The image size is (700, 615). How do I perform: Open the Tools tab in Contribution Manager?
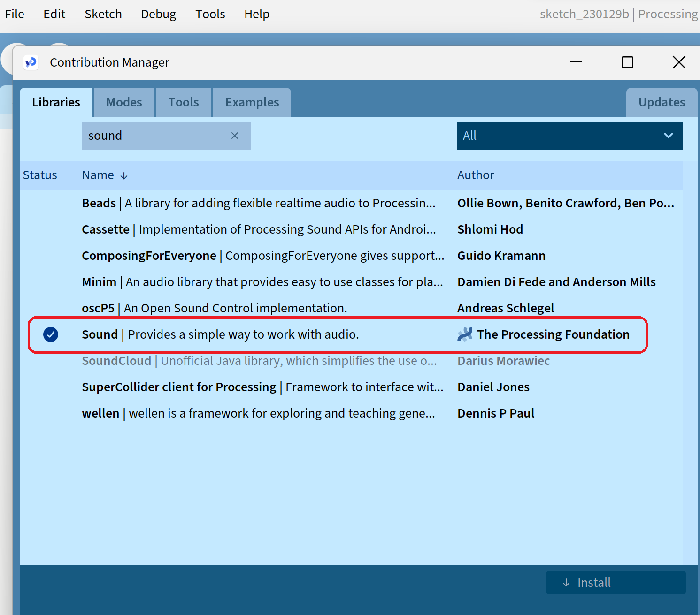click(x=184, y=102)
